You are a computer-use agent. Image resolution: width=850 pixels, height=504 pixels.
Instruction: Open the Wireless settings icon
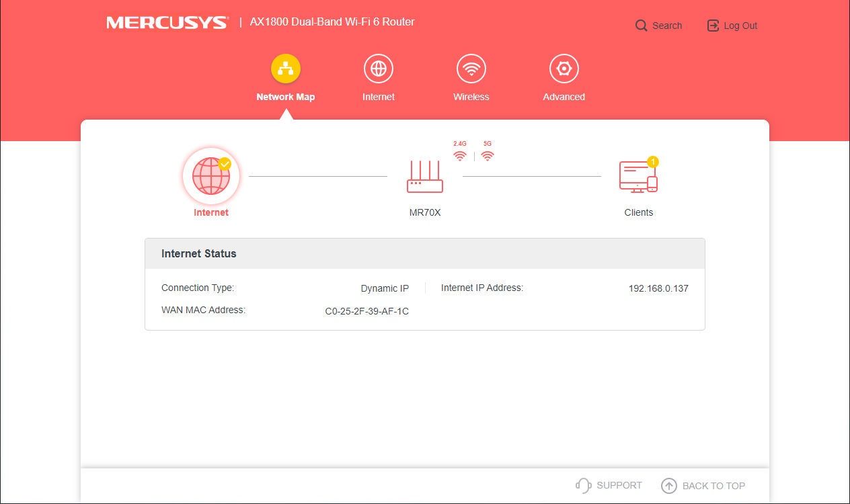[x=471, y=69]
